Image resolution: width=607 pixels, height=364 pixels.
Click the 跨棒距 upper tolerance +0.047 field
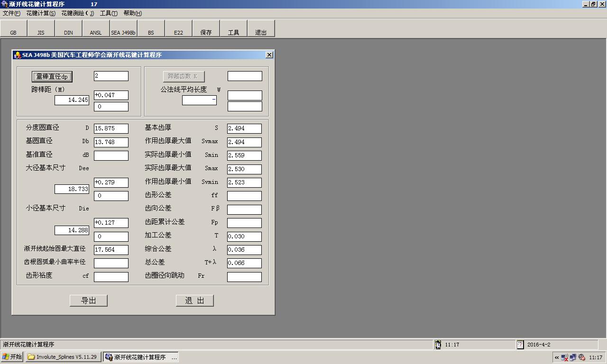click(111, 95)
